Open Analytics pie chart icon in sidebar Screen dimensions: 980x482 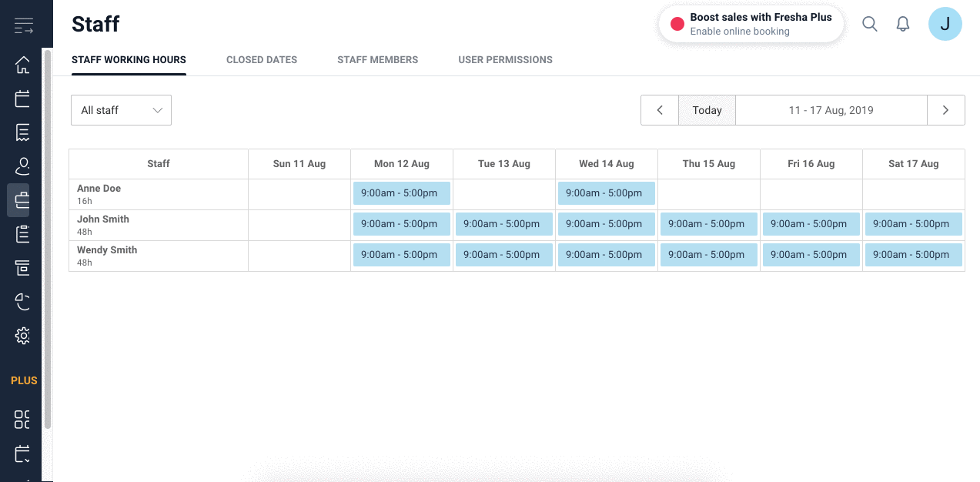coord(23,302)
